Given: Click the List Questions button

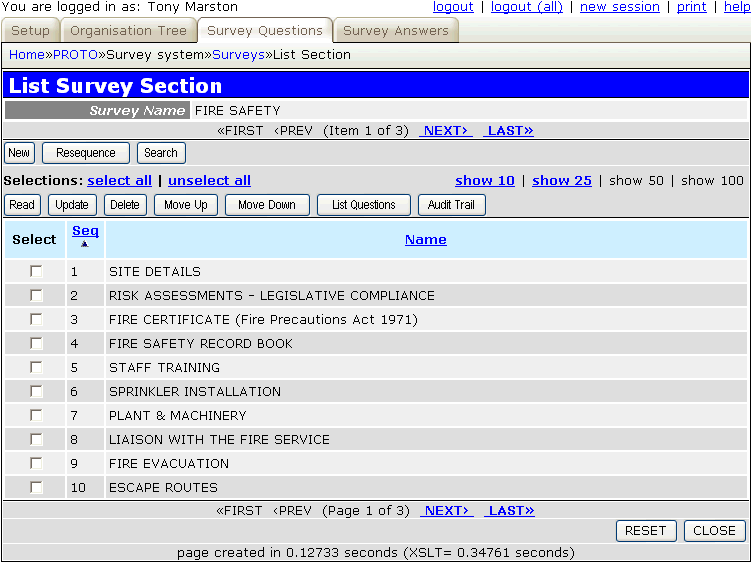Looking at the screenshot, I should (x=363, y=205).
